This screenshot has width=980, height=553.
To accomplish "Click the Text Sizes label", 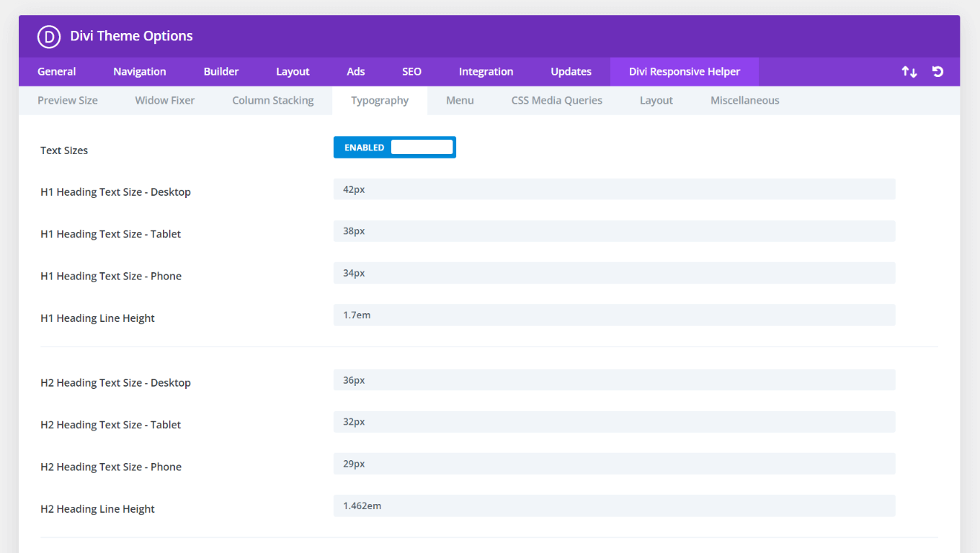I will [x=64, y=150].
